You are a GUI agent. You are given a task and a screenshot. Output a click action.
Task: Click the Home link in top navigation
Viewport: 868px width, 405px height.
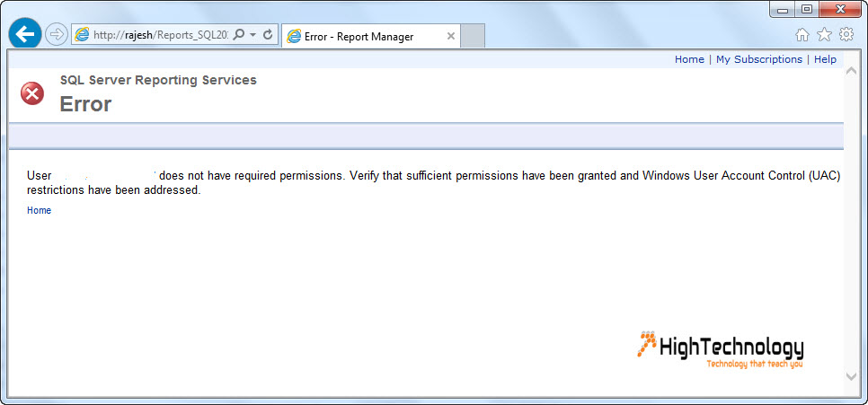point(689,59)
